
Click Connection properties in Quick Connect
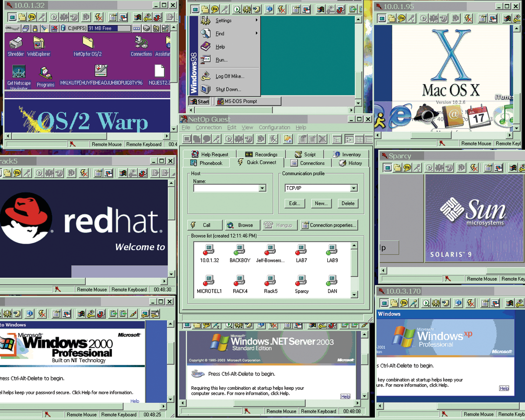329,225
